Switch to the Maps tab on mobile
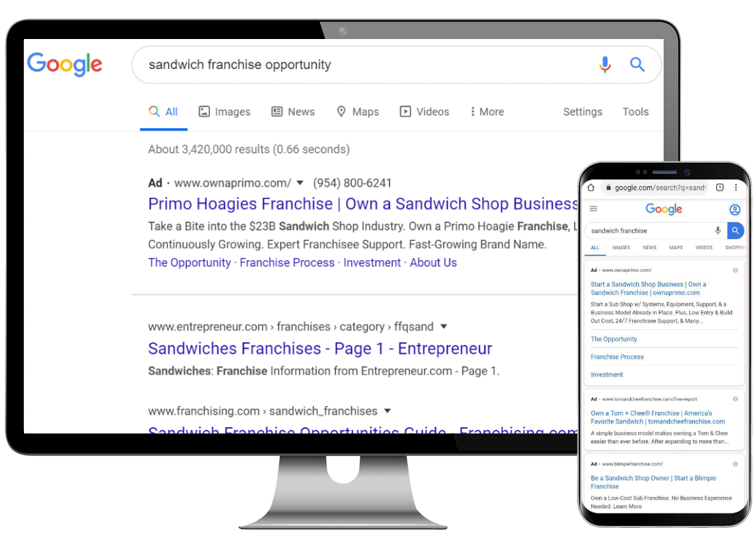756x545 pixels. [x=675, y=247]
